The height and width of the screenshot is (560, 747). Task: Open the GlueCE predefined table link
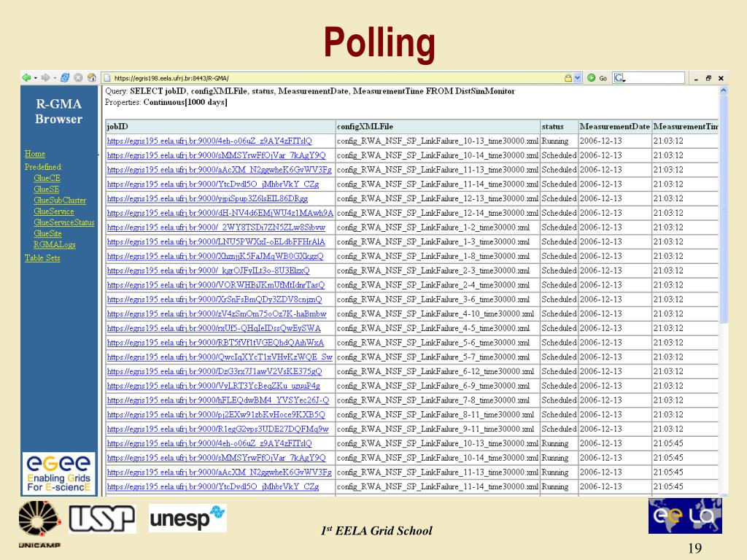[47, 178]
